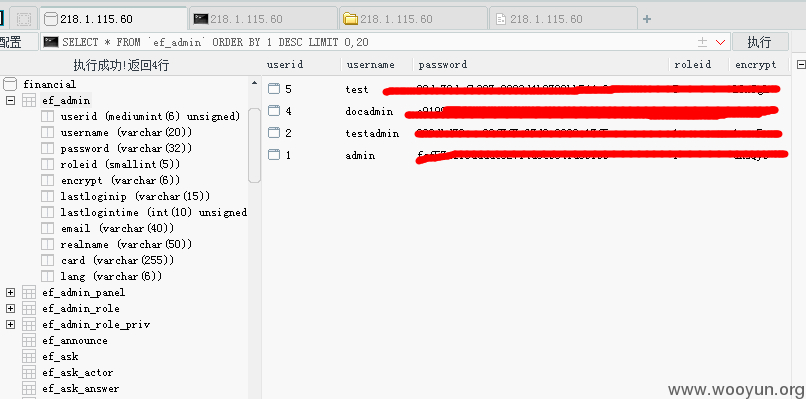Open the text file tab 218.1.115.60
Screen dimensions: 806x399
pyautogui.click(x=563, y=19)
